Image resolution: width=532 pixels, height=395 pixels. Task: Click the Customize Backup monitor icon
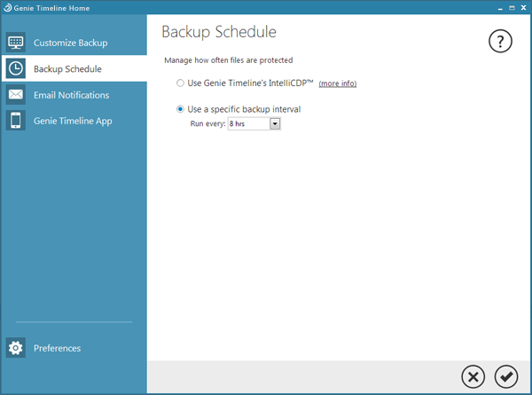pos(16,43)
